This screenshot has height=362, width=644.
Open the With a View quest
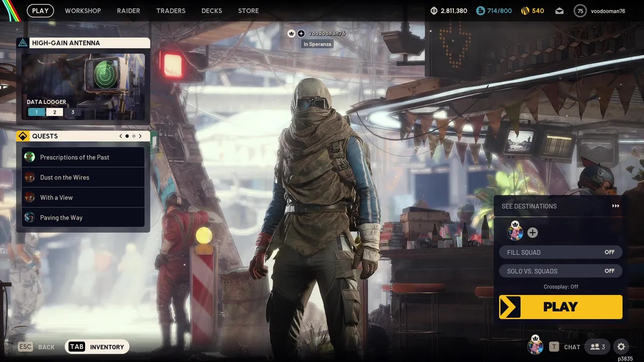[x=83, y=198]
